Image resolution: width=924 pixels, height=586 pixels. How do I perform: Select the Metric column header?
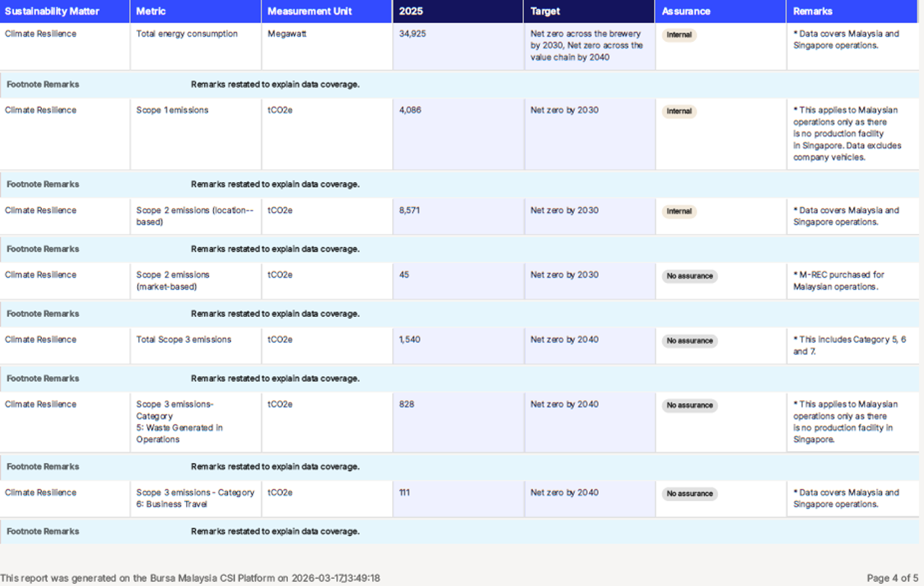click(151, 11)
